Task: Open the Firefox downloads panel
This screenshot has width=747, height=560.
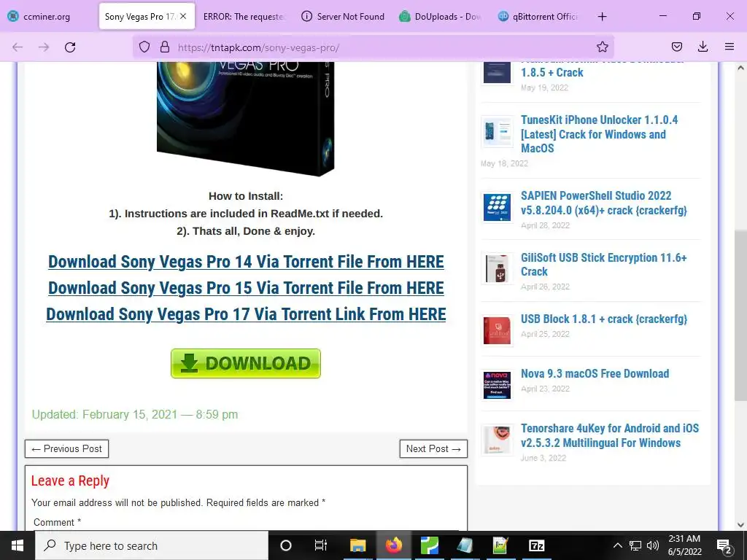Action: coord(703,47)
